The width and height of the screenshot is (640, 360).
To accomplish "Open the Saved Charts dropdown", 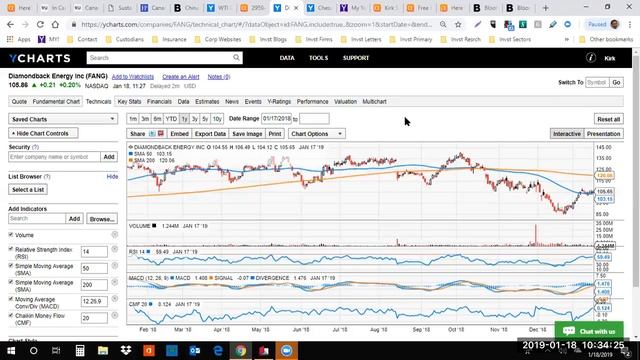I will (x=63, y=119).
